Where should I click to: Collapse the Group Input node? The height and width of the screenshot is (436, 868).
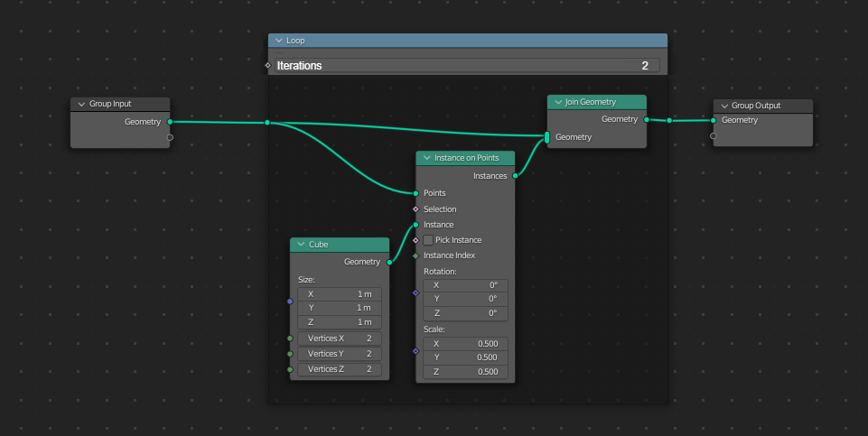[81, 104]
